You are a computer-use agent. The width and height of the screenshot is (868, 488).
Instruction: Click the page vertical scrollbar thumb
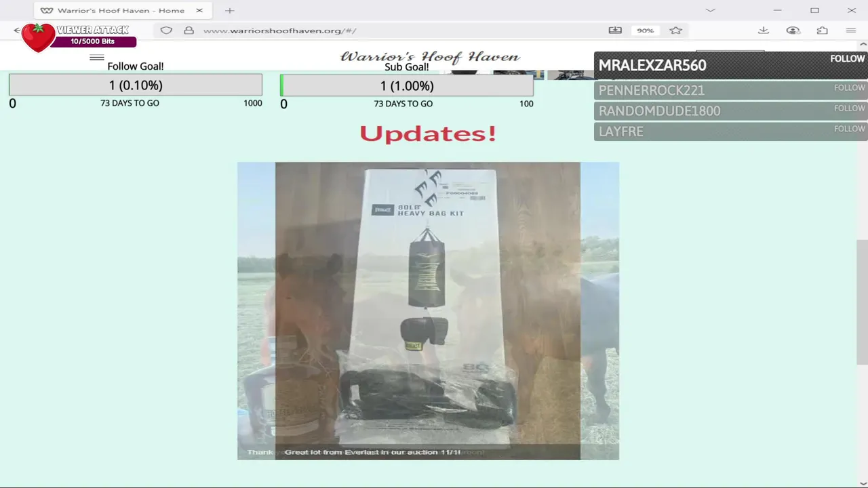point(862,302)
